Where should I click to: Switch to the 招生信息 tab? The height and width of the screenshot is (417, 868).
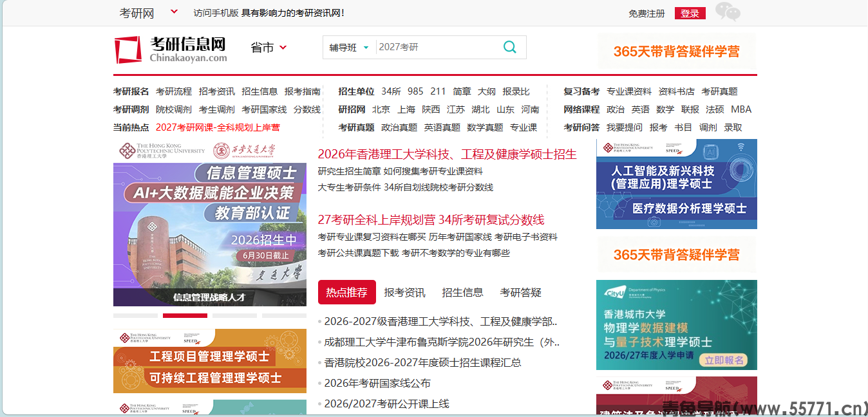[462, 292]
